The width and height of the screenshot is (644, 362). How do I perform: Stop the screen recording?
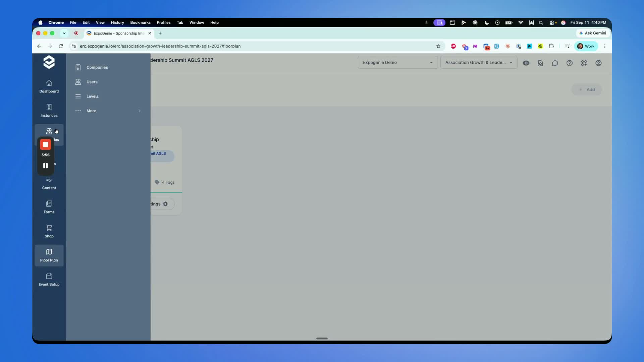tap(45, 144)
